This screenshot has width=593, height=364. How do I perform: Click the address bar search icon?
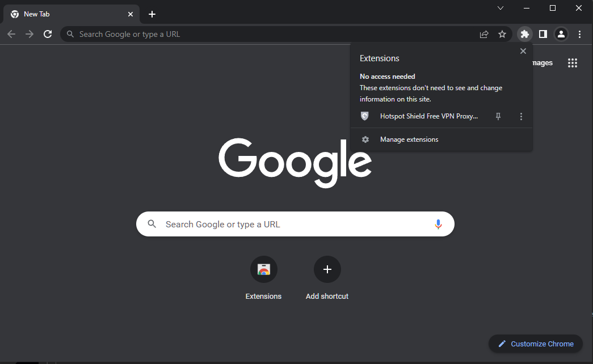(x=70, y=35)
